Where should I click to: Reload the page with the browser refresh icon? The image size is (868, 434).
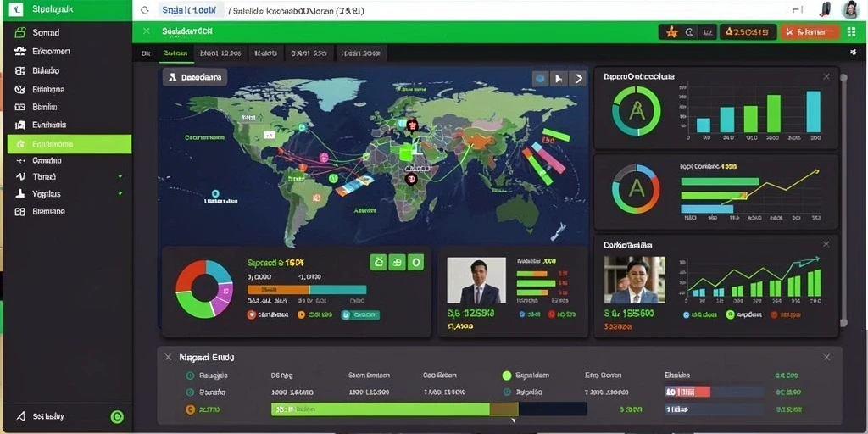coord(145,10)
